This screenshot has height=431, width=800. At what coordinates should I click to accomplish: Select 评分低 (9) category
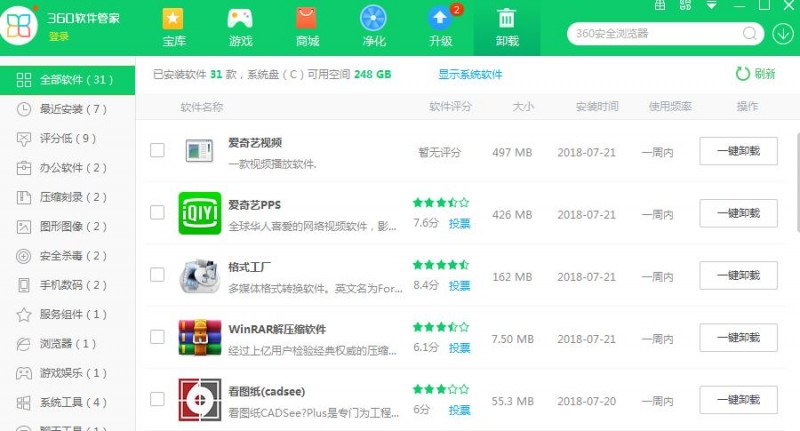point(67,138)
